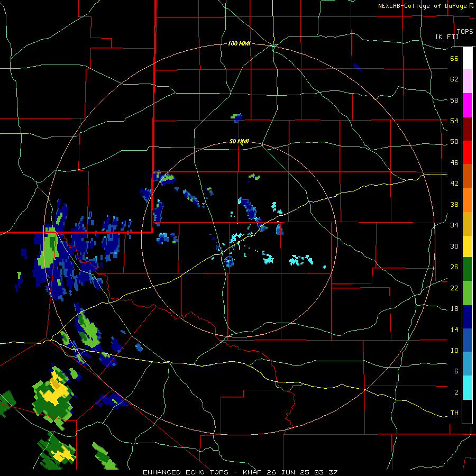Select the light sky-blue legend swatch
476x476 pixels.
click(x=467, y=364)
